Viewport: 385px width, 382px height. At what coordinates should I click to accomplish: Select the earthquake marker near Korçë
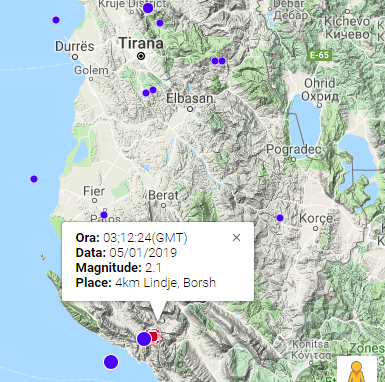coord(280,218)
